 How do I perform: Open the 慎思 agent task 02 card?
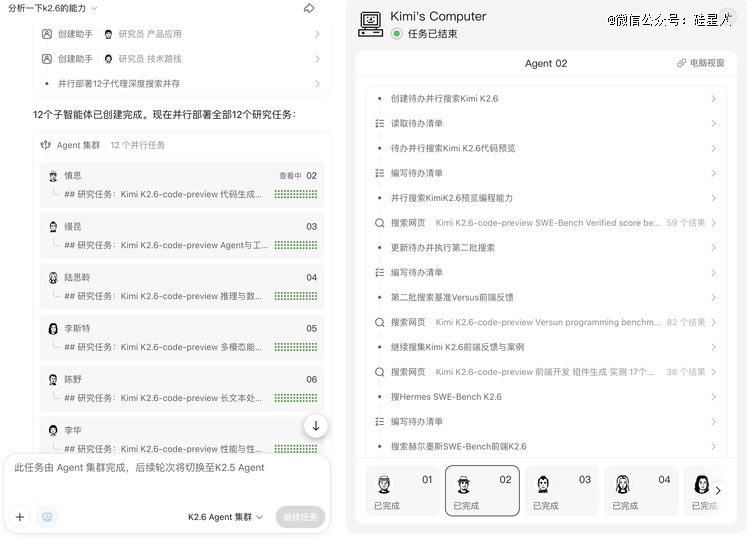click(182, 185)
